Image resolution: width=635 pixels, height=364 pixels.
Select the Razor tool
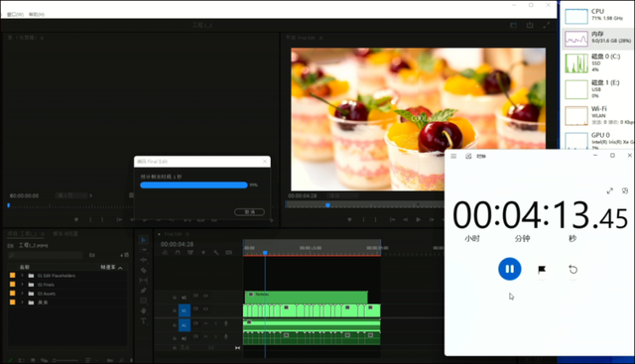[143, 270]
